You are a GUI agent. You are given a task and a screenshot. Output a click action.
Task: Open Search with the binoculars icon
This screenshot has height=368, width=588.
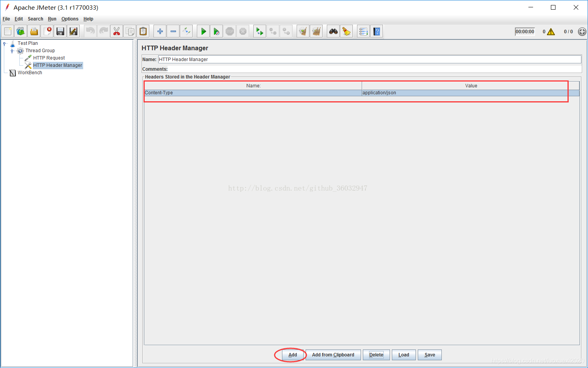pyautogui.click(x=333, y=31)
